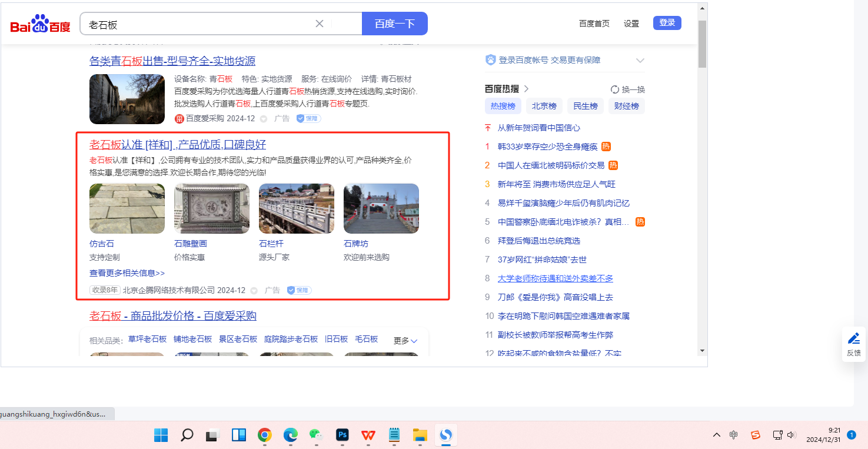The height and width of the screenshot is (449, 868).
Task: Click the Baidu logo
Action: pos(40,24)
